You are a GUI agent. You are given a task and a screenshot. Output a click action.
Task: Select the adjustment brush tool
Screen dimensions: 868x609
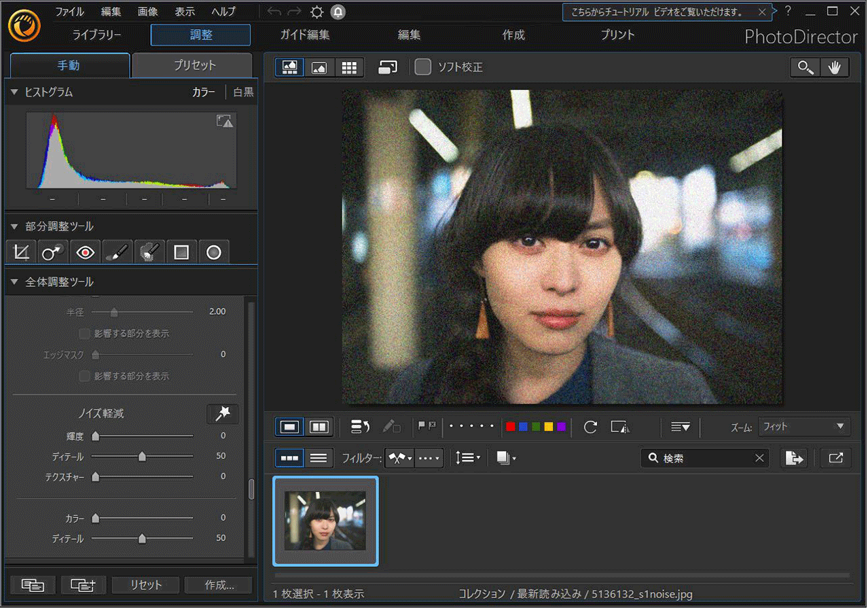click(116, 251)
